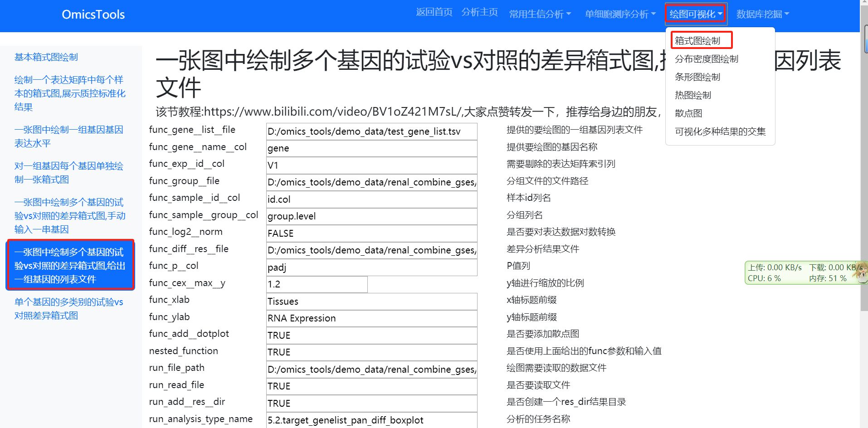Click description text 差异分析结果文件

(x=543, y=249)
